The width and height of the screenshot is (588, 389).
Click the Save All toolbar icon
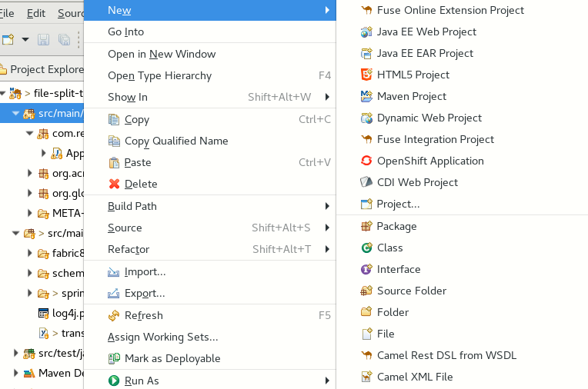(64, 39)
